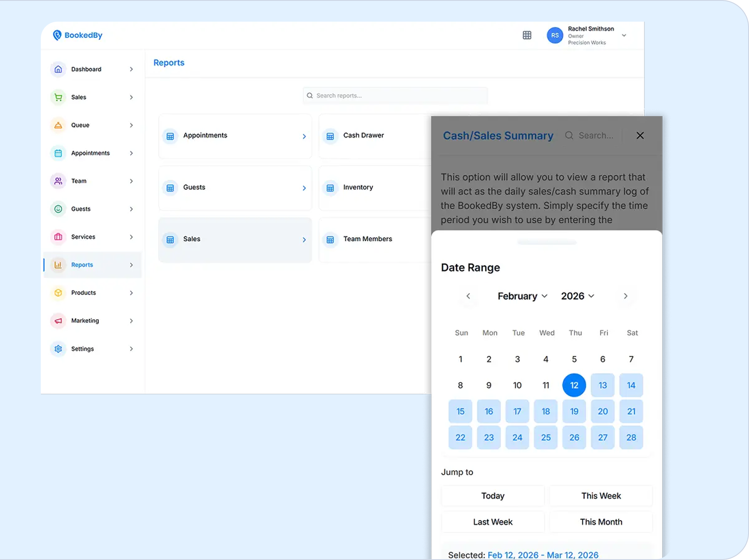Jump to This Month
Image resolution: width=749 pixels, height=560 pixels.
[x=601, y=522]
